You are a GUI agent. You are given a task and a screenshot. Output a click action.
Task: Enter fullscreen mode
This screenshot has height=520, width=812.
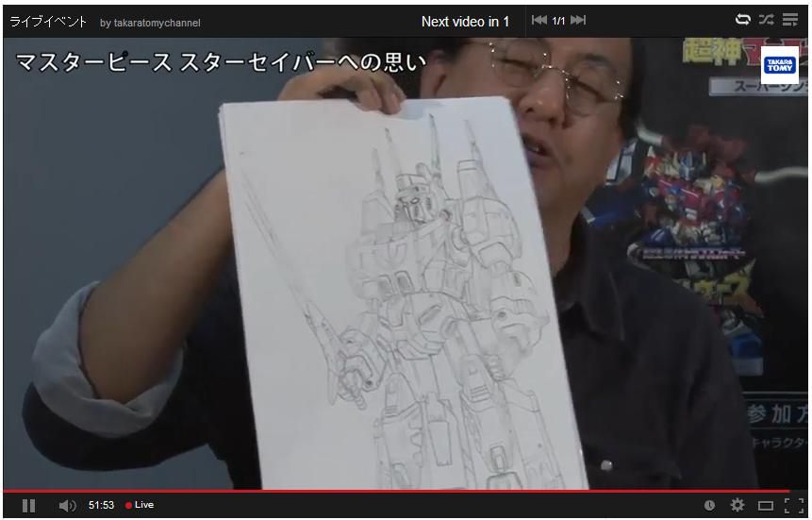pyautogui.click(x=794, y=506)
